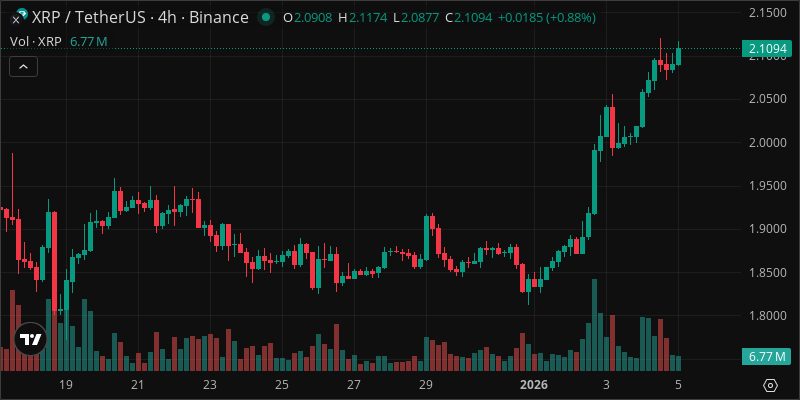Click the date label 3 on time axis
800x400 pixels.
(x=606, y=385)
